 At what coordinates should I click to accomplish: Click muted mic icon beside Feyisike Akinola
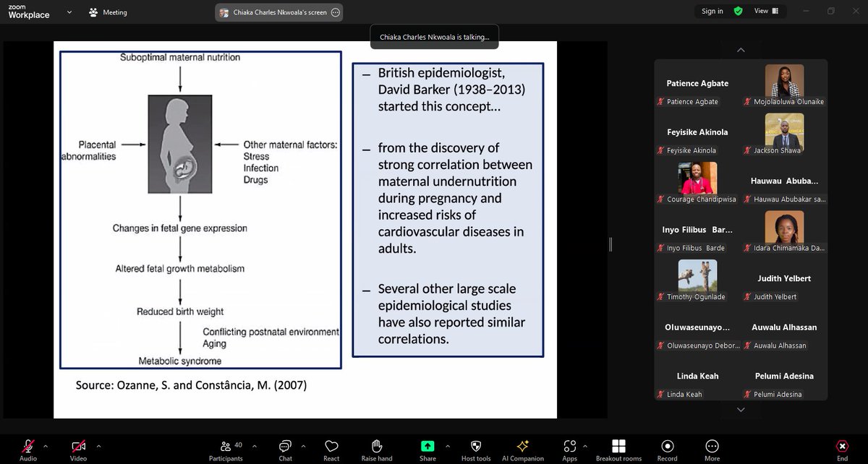pyautogui.click(x=661, y=150)
